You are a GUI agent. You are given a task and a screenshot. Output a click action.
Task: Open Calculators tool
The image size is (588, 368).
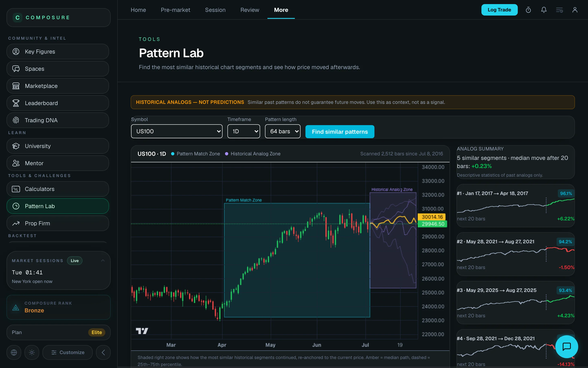point(58,189)
